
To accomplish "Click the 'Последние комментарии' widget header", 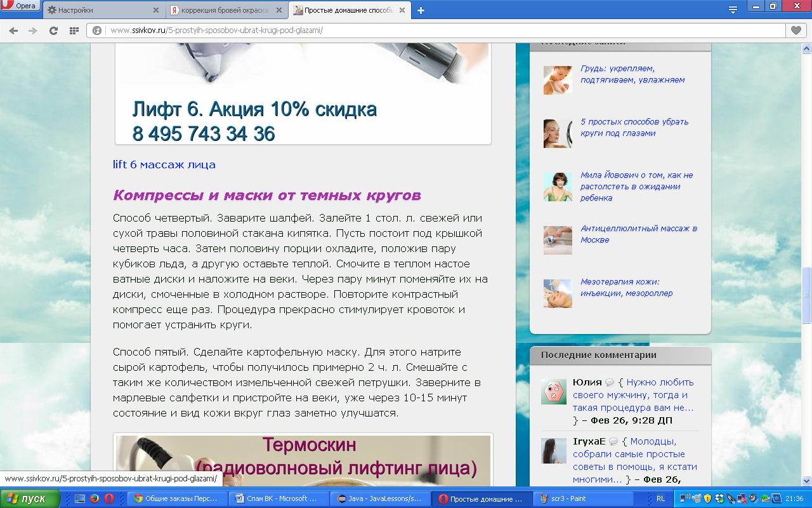I will point(620,356).
